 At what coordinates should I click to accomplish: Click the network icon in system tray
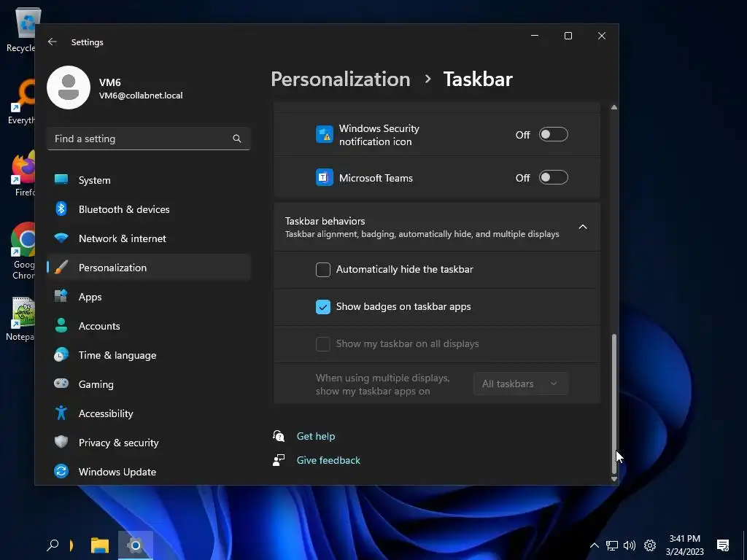point(612,545)
